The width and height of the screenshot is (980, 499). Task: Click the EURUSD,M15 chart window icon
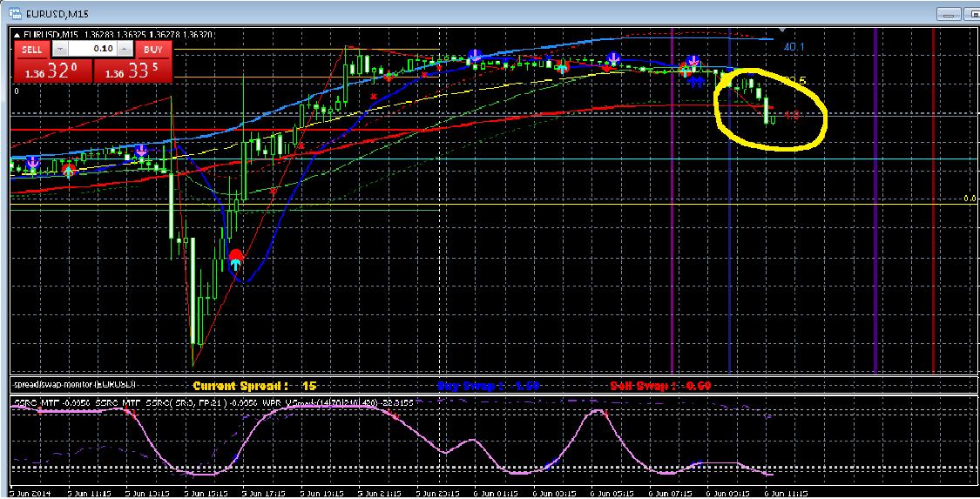15,14
